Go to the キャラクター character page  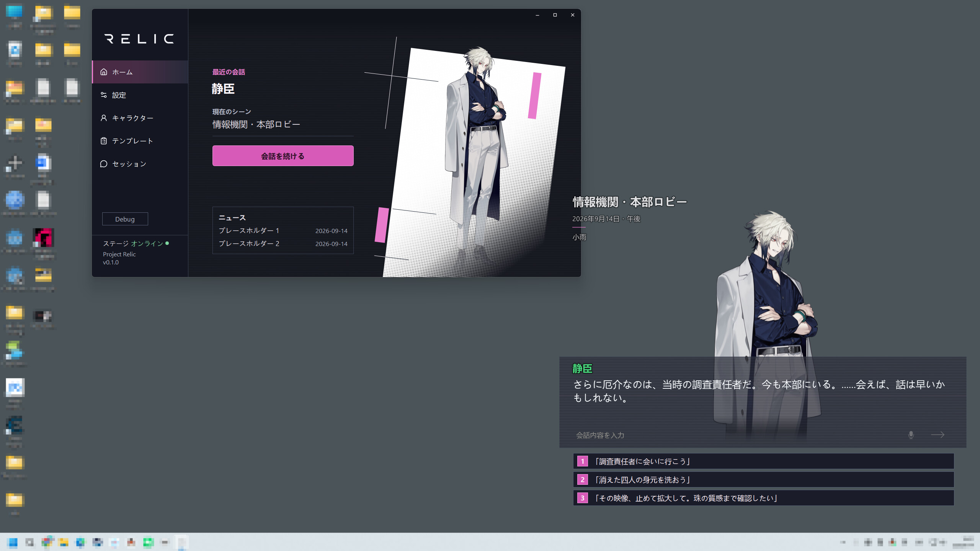click(x=140, y=118)
